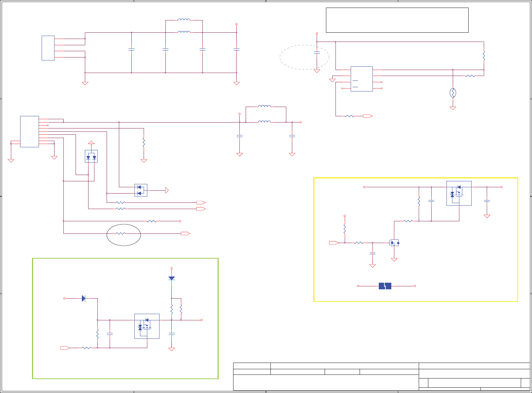Select the four-pin connector block at top left

coord(48,48)
